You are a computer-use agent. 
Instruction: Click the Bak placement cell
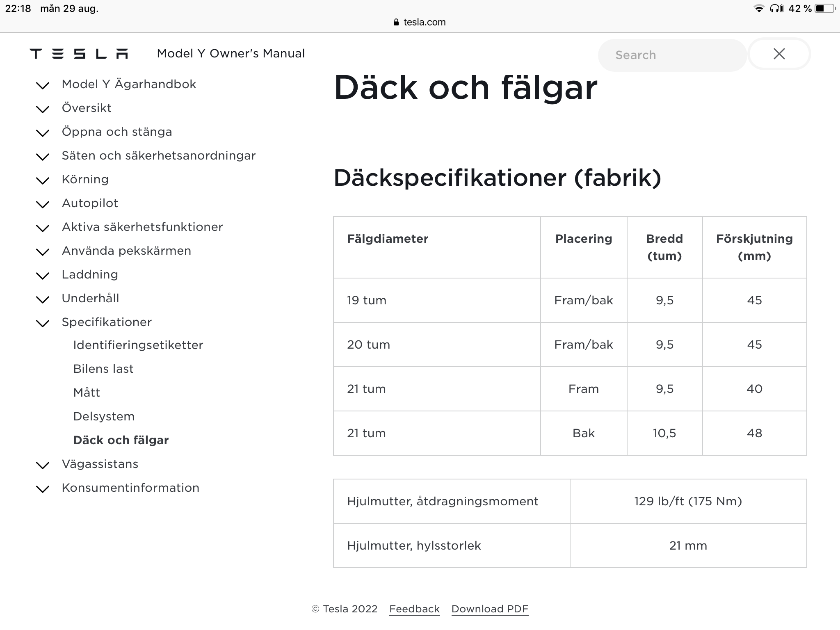[x=584, y=433]
